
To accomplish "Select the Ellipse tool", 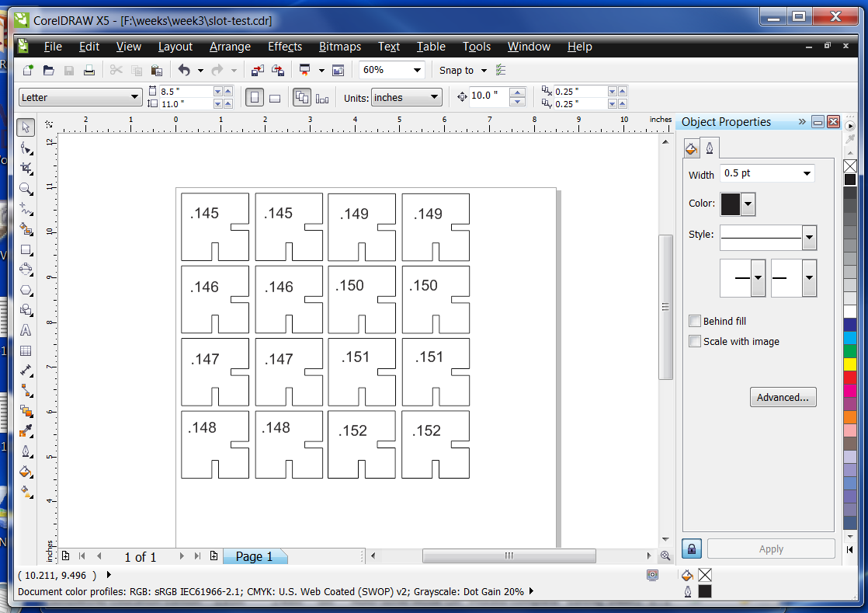I will [26, 270].
